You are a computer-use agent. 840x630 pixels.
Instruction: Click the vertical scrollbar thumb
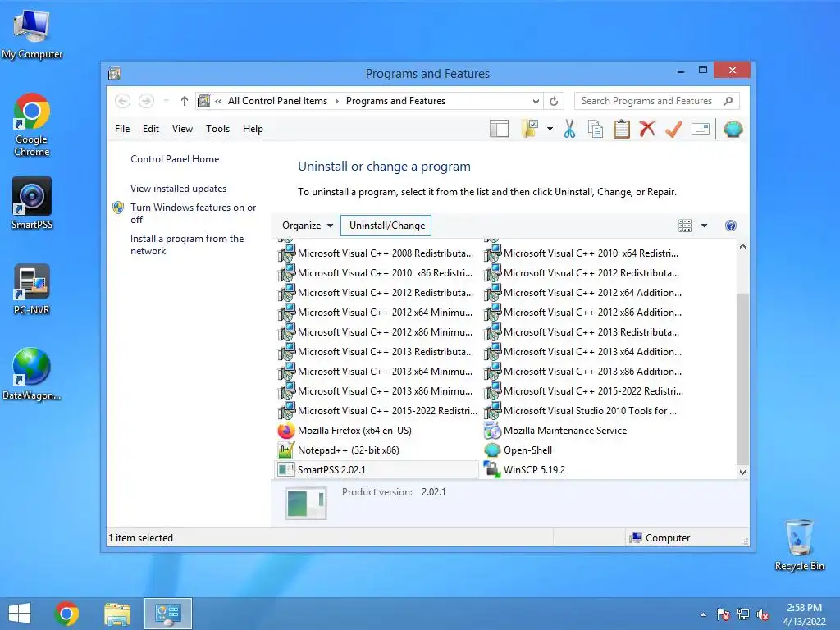[742, 379]
